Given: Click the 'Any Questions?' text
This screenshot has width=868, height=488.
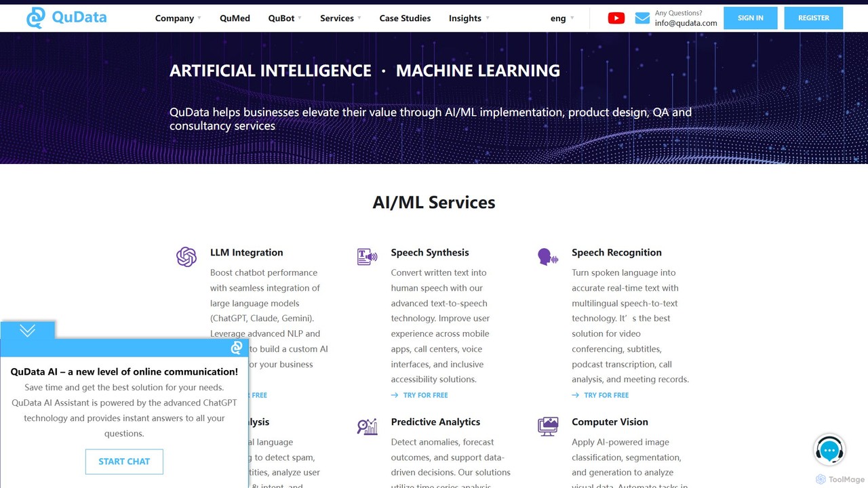Looking at the screenshot, I should pyautogui.click(x=678, y=13).
